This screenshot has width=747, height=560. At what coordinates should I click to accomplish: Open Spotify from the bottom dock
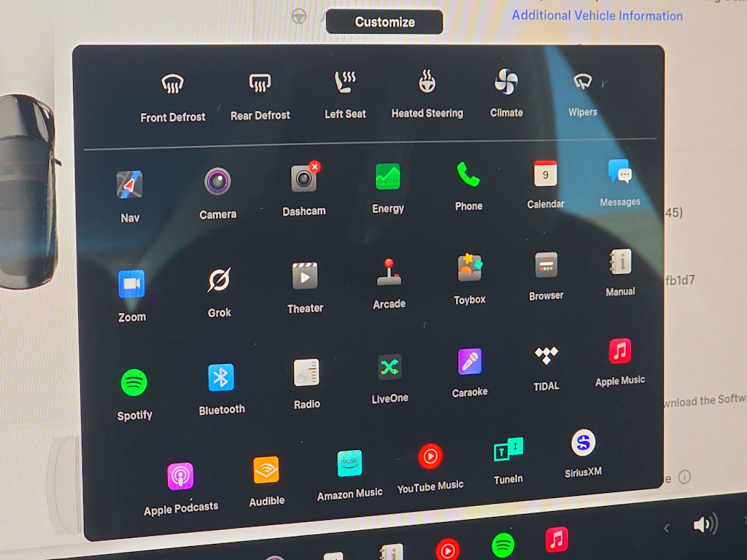coord(503,545)
